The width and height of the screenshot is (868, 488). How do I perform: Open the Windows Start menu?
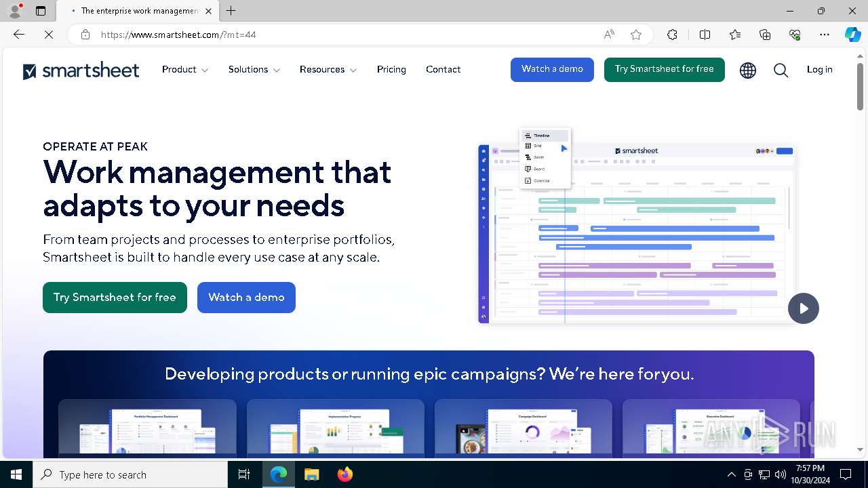coord(16,474)
